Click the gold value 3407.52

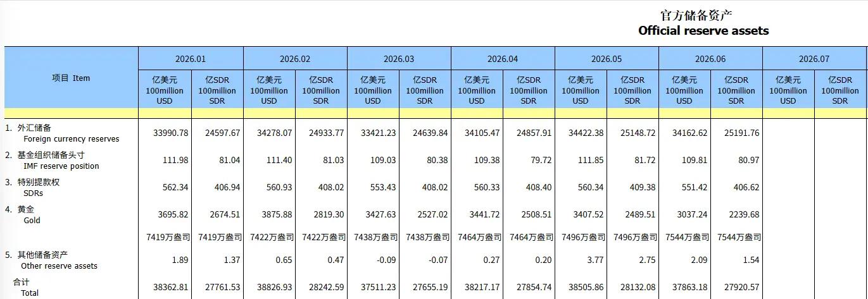point(588,214)
